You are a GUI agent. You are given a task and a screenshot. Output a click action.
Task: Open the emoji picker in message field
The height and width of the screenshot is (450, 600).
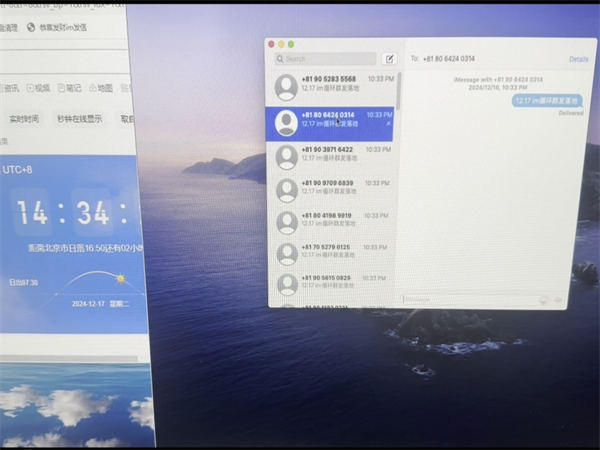[x=543, y=299]
